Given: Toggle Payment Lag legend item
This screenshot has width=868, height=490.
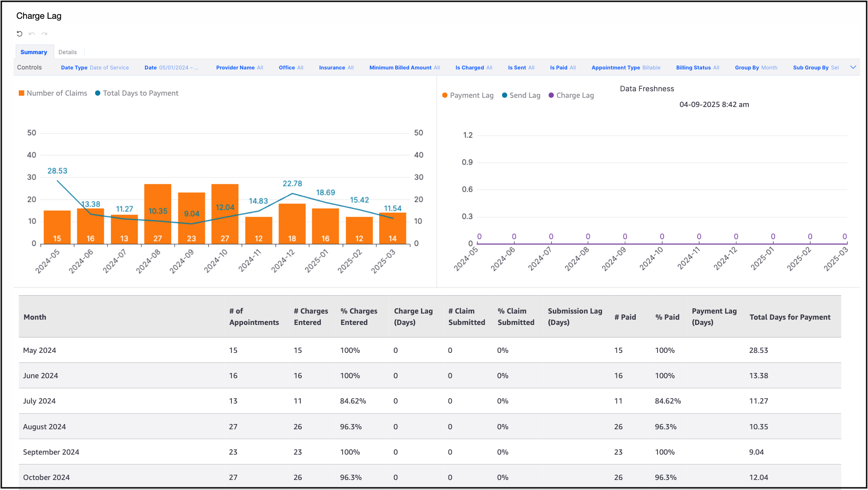Looking at the screenshot, I should click(x=468, y=95).
